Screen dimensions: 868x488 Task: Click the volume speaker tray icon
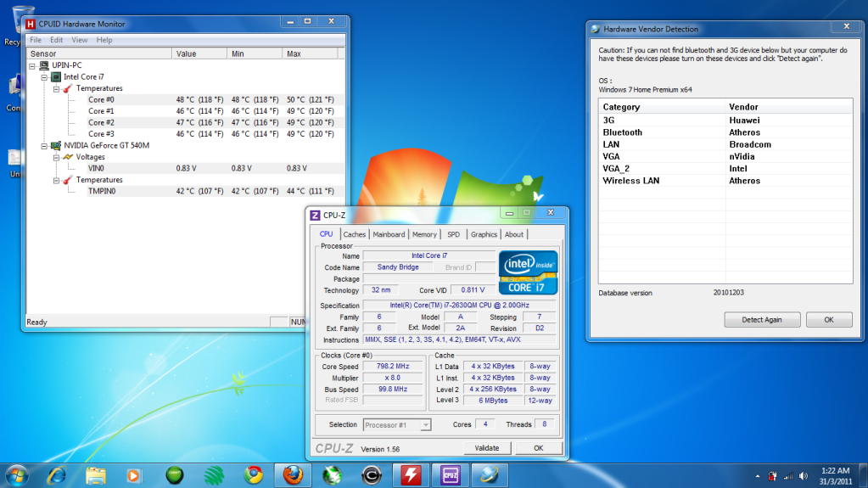tap(802, 474)
